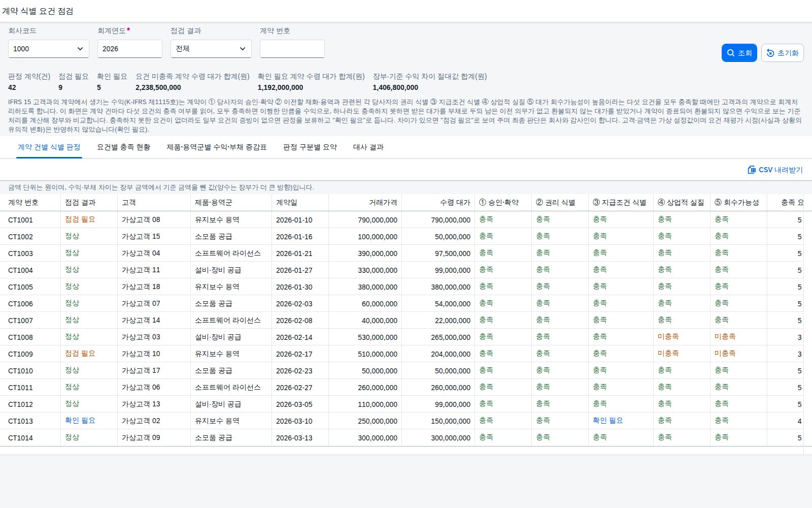Open 판정 구분별 요약 tab
Screen dimensions: 812x508
[310, 147]
